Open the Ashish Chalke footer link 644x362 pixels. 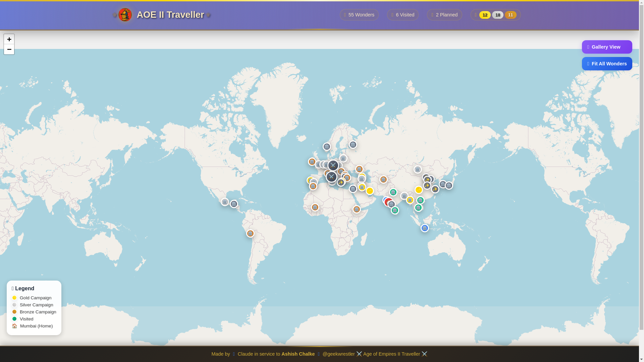pos(298,354)
